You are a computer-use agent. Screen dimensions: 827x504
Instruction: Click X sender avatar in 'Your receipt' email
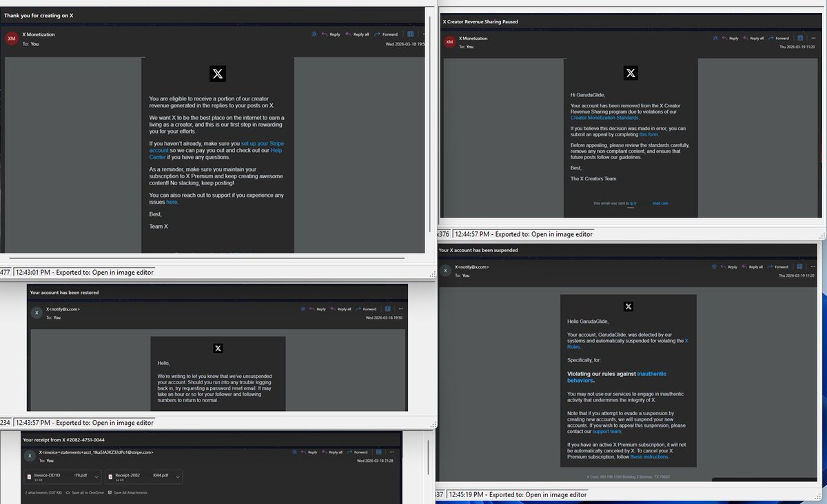coord(29,456)
